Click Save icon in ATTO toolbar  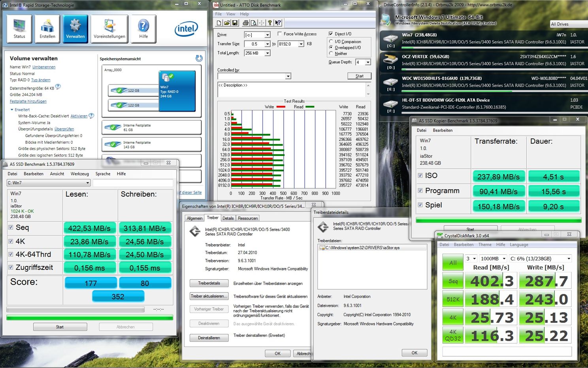click(235, 23)
